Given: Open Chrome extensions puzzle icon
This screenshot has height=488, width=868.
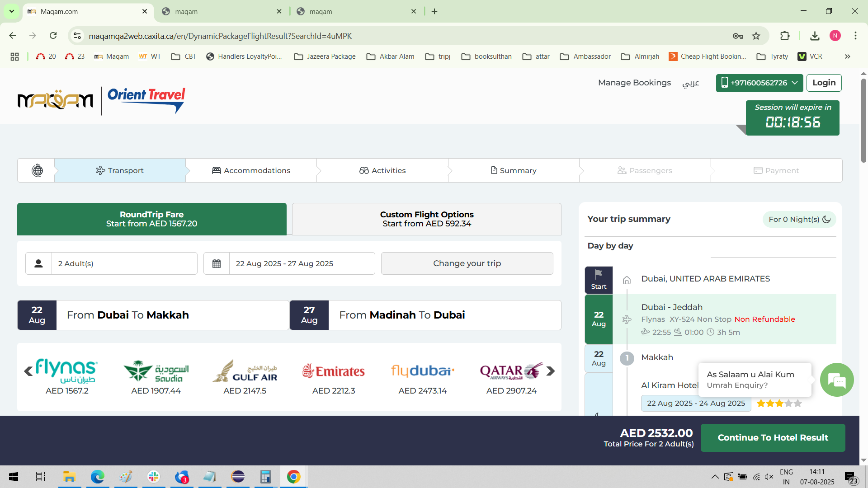Looking at the screenshot, I should click(x=785, y=36).
